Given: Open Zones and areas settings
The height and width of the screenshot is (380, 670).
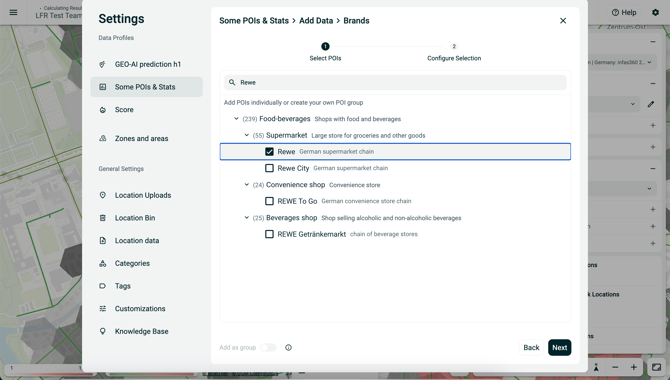Looking at the screenshot, I should (x=146, y=138).
